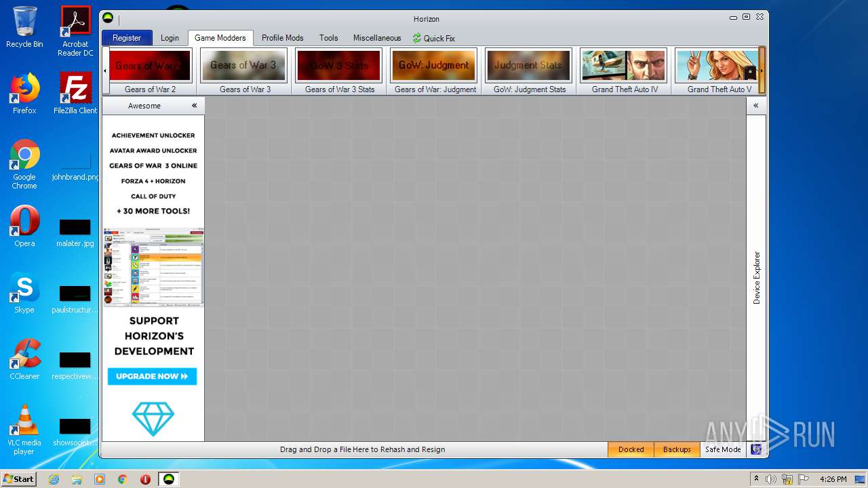
Task: Open File Explorer from the taskbar
Action: point(77,479)
